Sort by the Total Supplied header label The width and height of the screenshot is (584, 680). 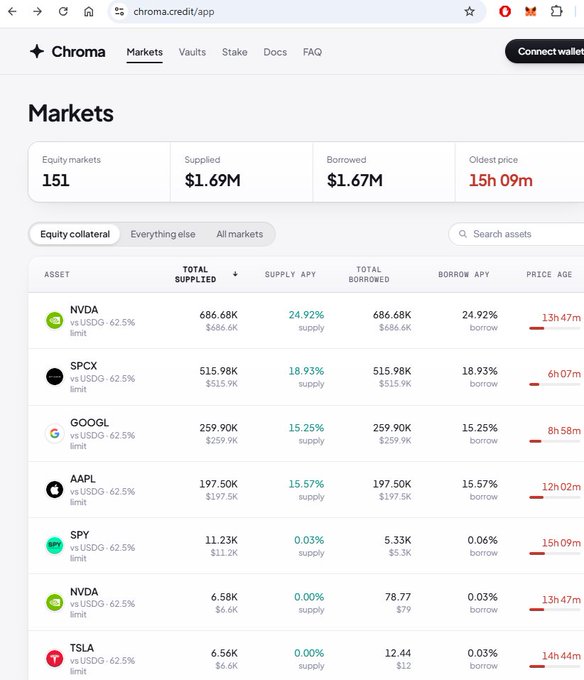195,275
